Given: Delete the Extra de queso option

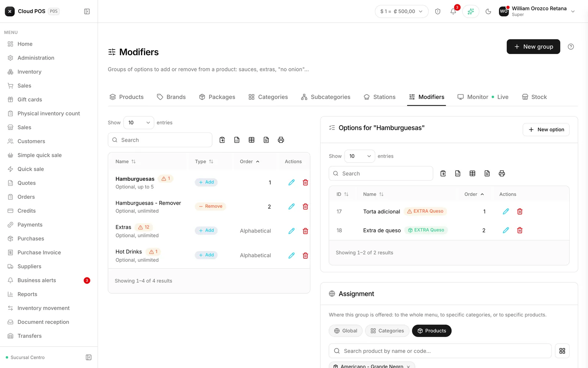Looking at the screenshot, I should point(520,230).
